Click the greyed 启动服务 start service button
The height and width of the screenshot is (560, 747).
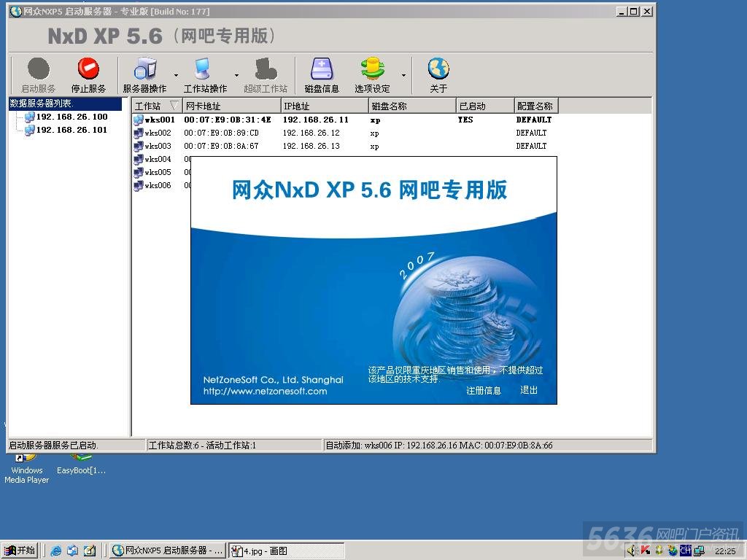38,75
